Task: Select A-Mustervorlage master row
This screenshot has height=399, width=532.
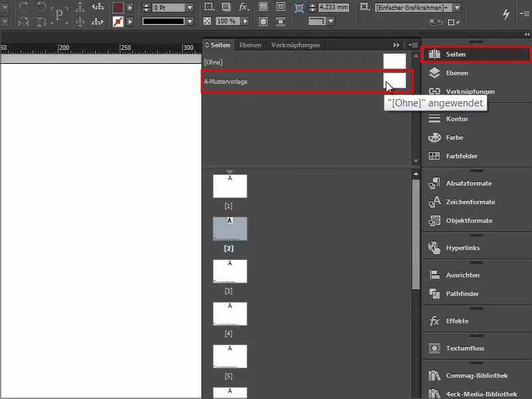Action: [307, 81]
